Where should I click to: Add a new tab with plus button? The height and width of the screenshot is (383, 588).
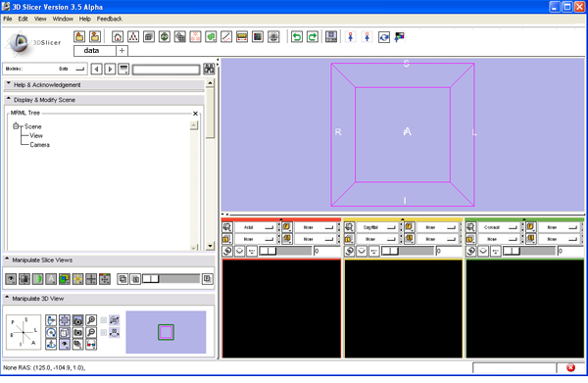122,51
